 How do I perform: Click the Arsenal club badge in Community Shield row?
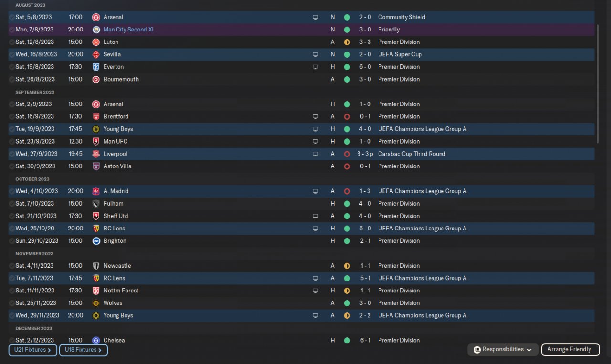click(x=95, y=17)
